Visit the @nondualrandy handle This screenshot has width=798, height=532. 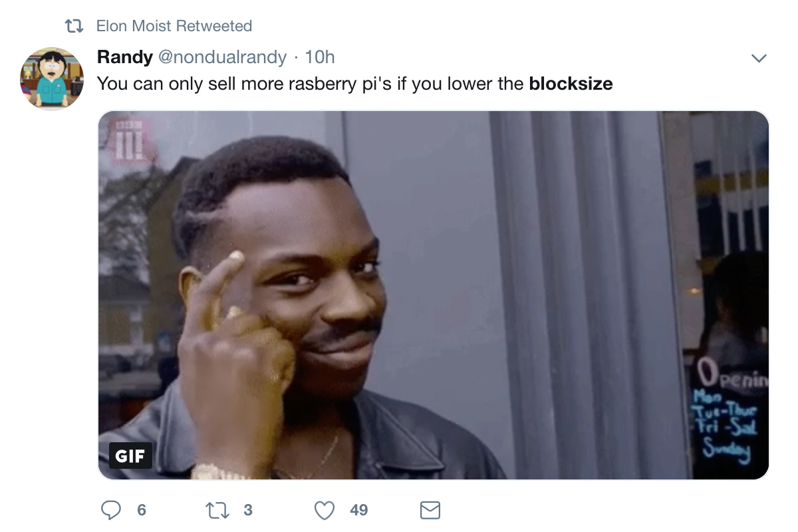[221, 57]
